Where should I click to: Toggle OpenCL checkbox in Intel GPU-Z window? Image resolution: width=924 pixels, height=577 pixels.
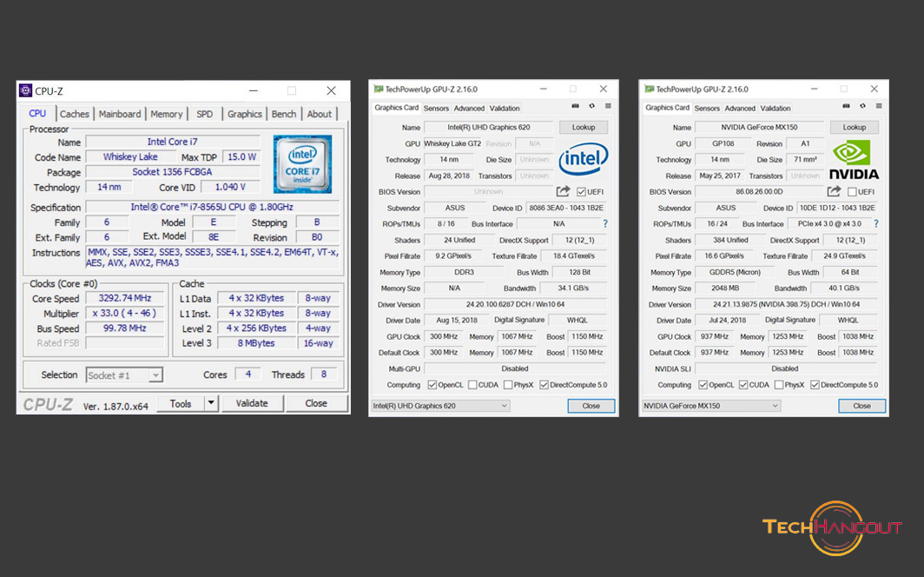click(x=432, y=385)
